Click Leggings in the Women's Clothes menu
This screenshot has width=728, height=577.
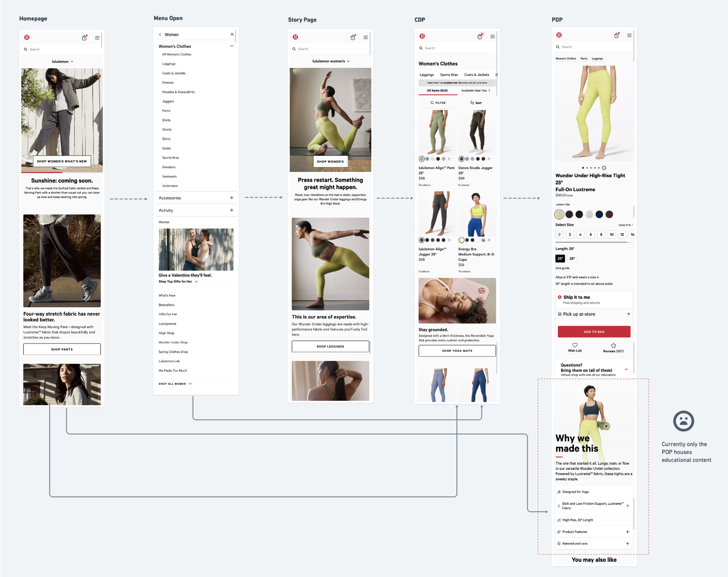(x=169, y=64)
